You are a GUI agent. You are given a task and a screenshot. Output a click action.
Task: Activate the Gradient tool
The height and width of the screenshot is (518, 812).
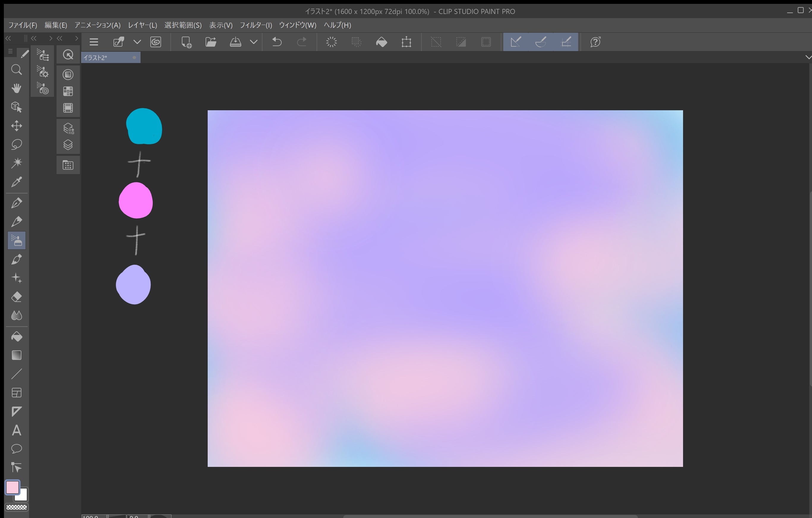coord(17,355)
